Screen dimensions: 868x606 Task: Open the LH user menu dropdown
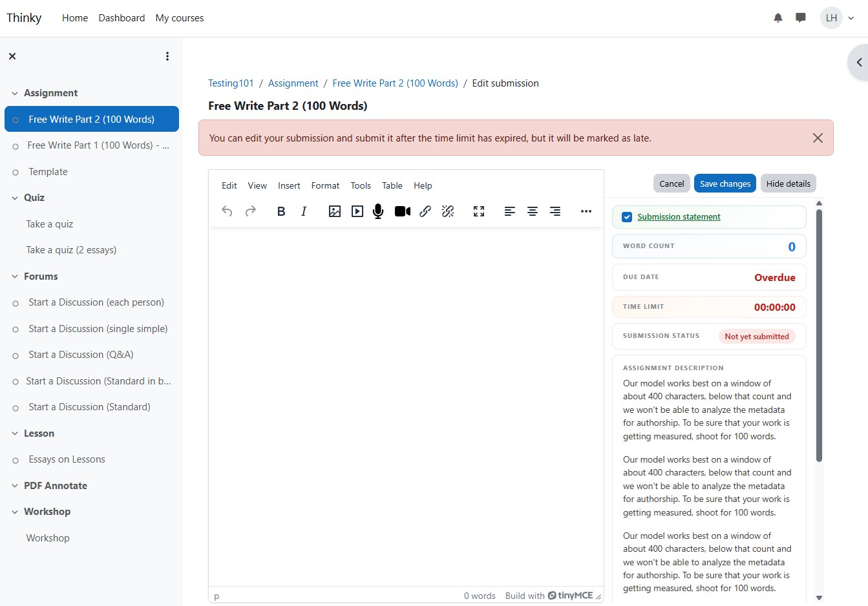point(838,18)
